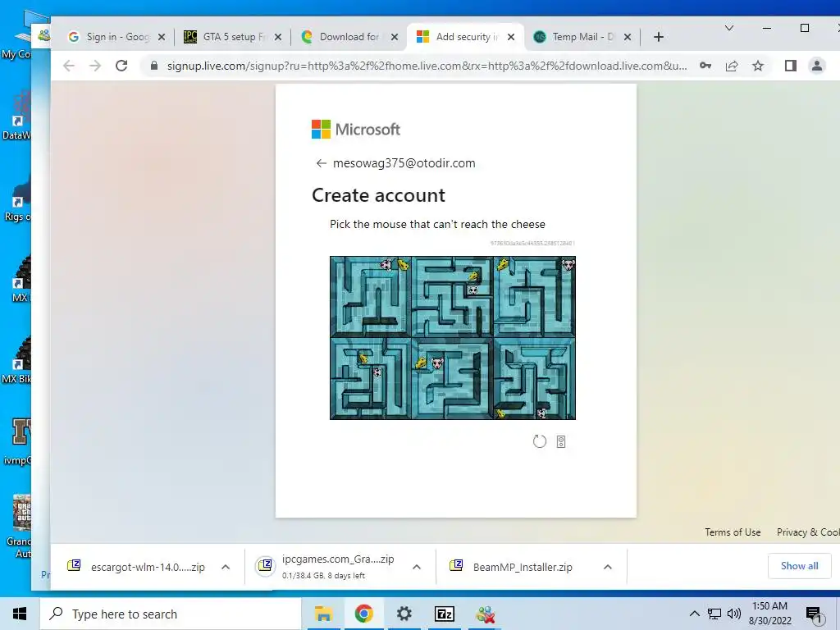The height and width of the screenshot is (630, 840).
Task: Go back with the browser back arrow
Action: (69, 66)
